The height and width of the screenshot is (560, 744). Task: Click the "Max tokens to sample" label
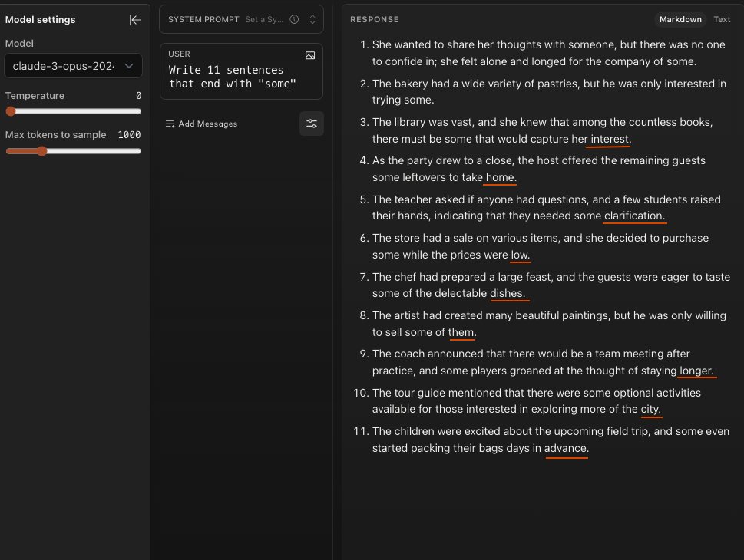pyautogui.click(x=55, y=135)
